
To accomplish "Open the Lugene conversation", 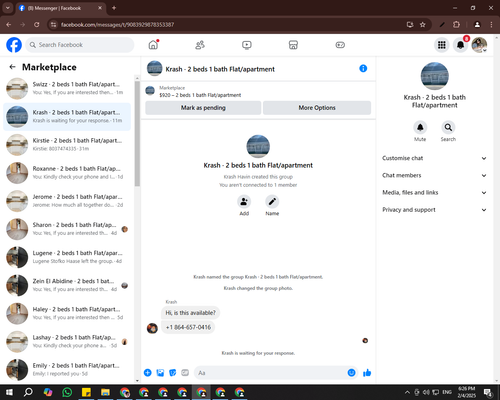I will 67,257.
